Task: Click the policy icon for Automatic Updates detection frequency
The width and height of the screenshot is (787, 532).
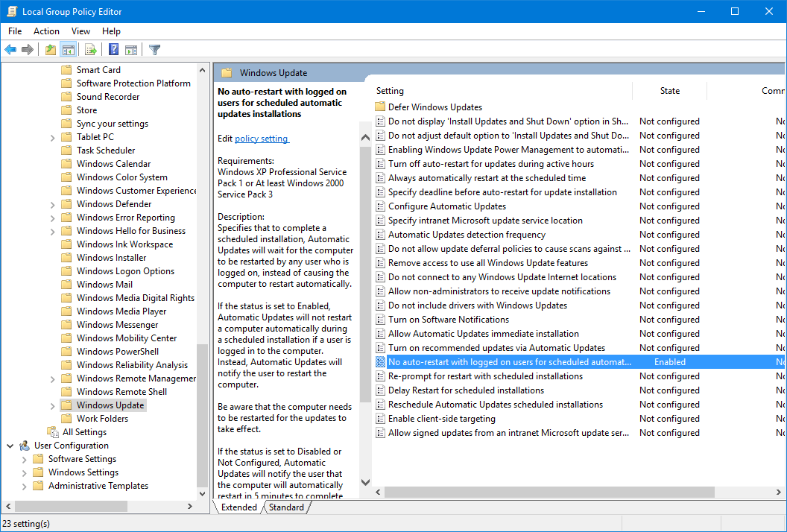Action: click(380, 235)
